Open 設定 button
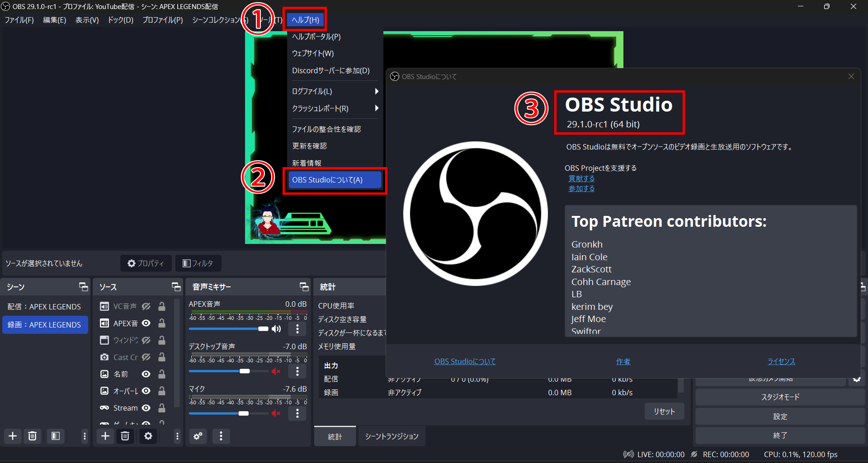The width and height of the screenshot is (868, 463). tap(780, 416)
